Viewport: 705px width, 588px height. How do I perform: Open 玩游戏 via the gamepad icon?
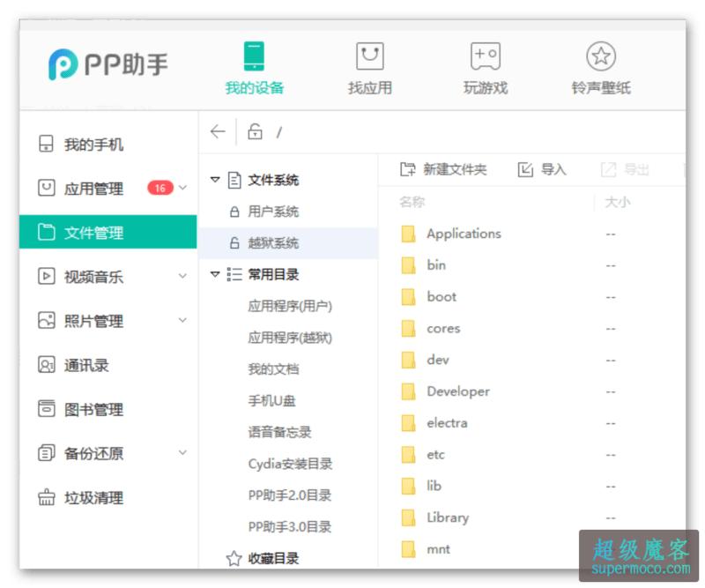point(484,56)
